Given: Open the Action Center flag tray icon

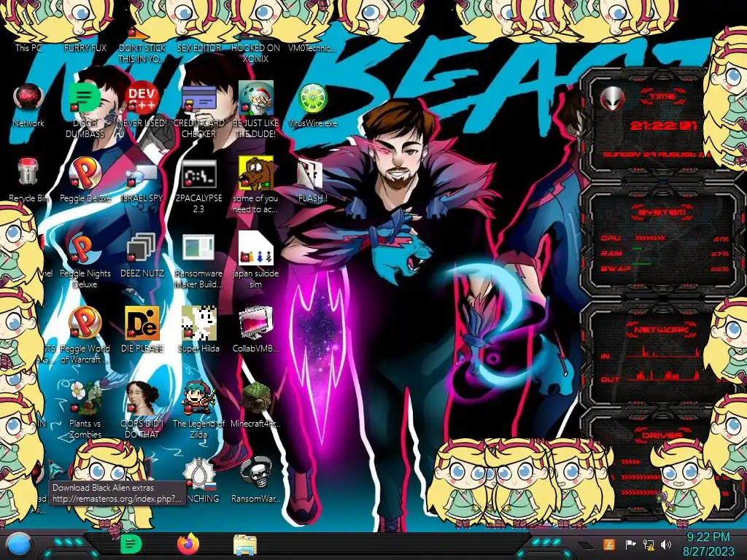Looking at the screenshot, I should point(631,544).
